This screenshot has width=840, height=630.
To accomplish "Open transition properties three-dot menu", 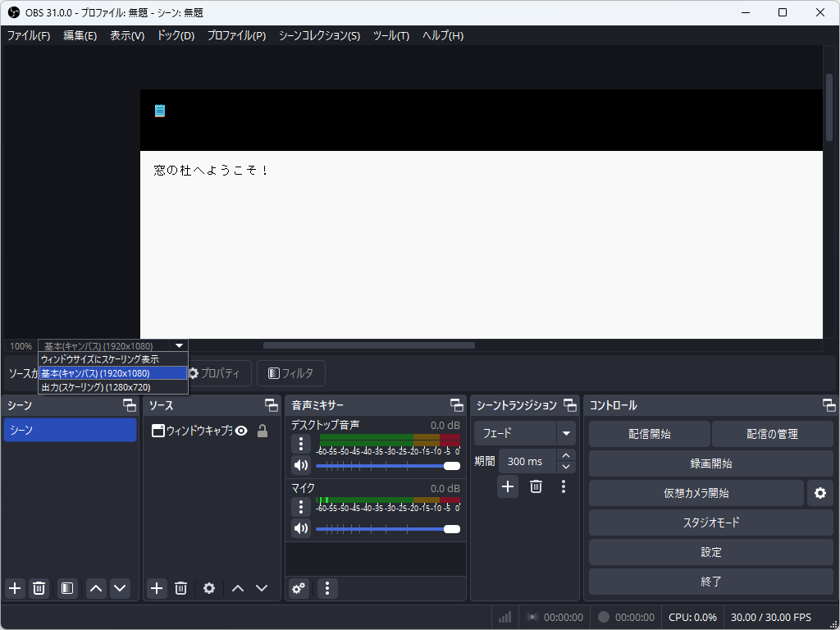I will (563, 486).
